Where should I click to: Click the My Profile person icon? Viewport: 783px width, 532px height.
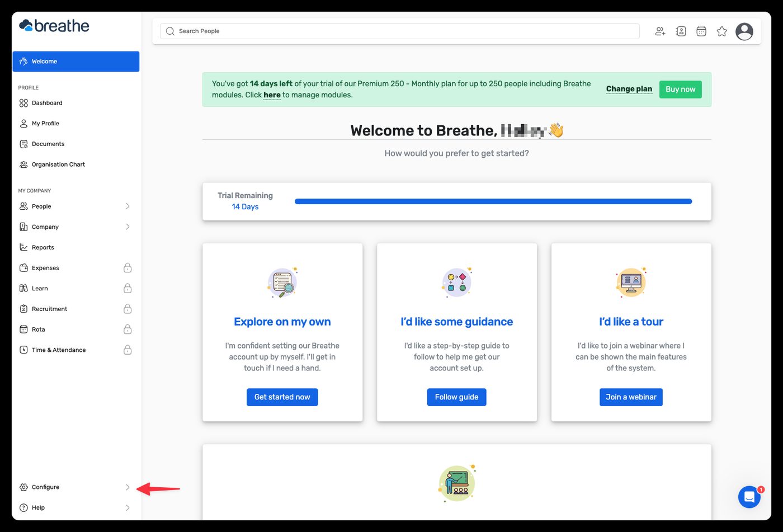(23, 124)
